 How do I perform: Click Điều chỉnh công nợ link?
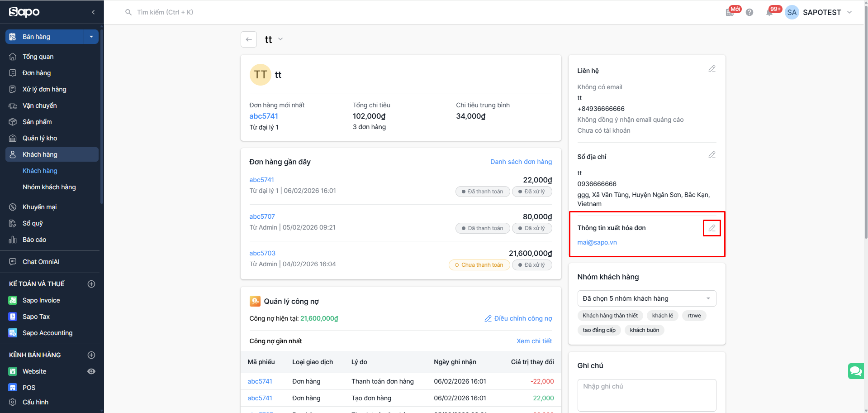click(518, 318)
